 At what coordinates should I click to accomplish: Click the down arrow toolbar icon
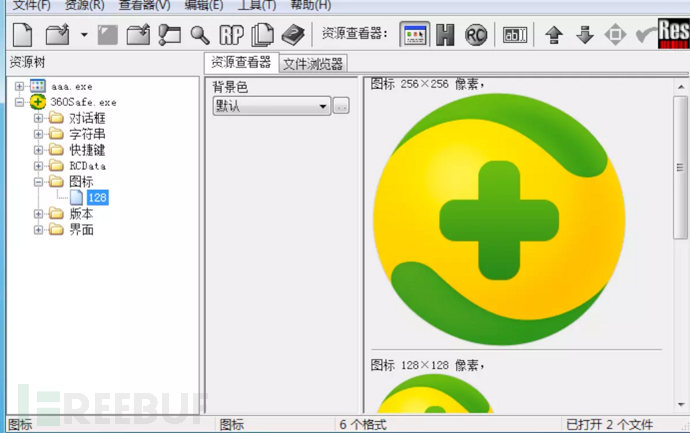pyautogui.click(x=585, y=35)
